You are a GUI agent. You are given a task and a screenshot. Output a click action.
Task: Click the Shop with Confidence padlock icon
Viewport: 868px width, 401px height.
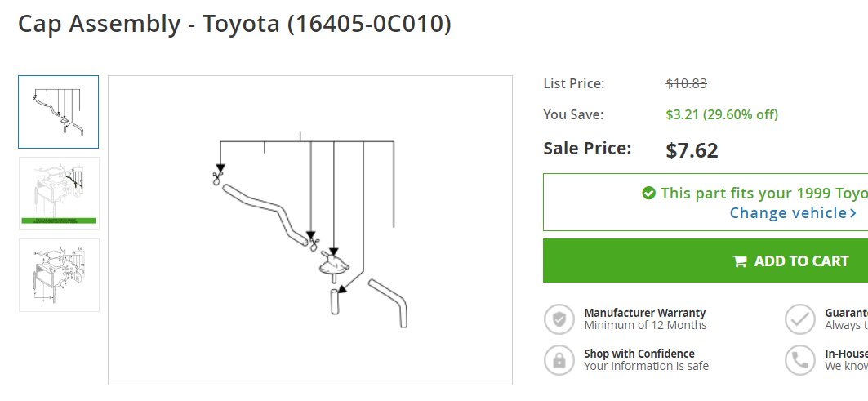559,360
